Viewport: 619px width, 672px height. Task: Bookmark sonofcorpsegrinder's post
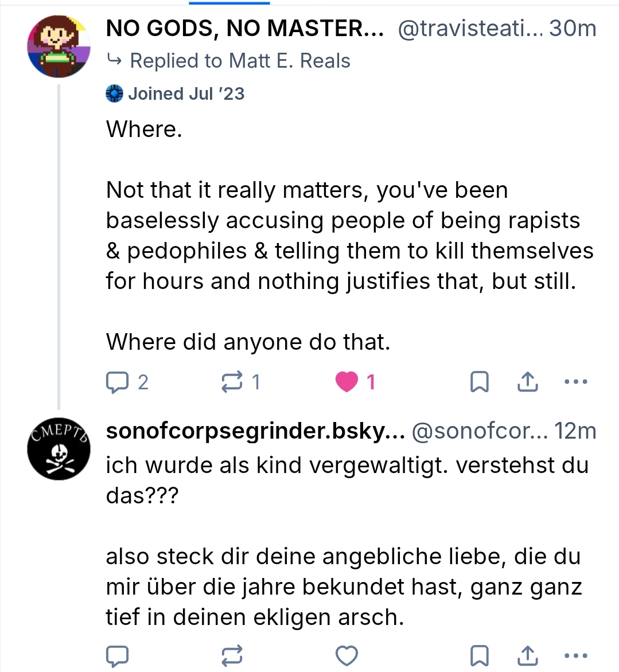479,656
